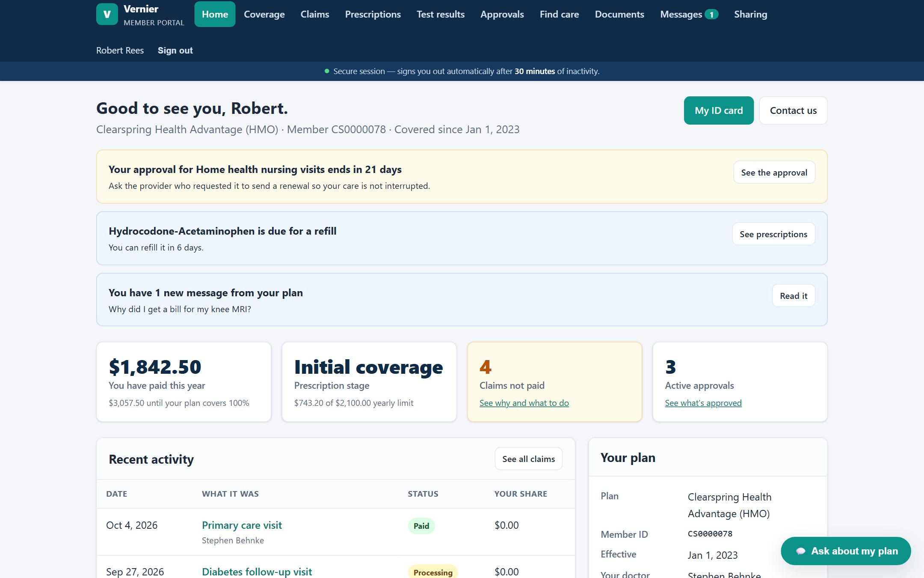The width and height of the screenshot is (924, 578).
Task: Click the chat bubble icon in Ask about my plan
Action: point(800,551)
